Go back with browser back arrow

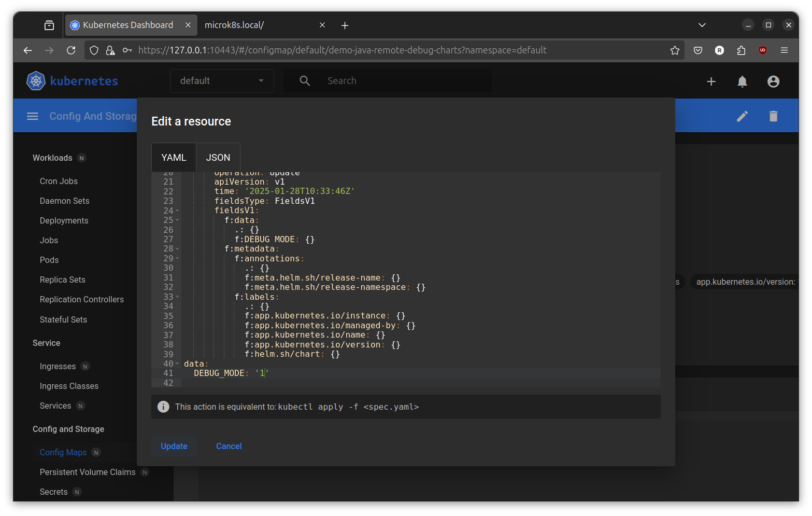[28, 50]
